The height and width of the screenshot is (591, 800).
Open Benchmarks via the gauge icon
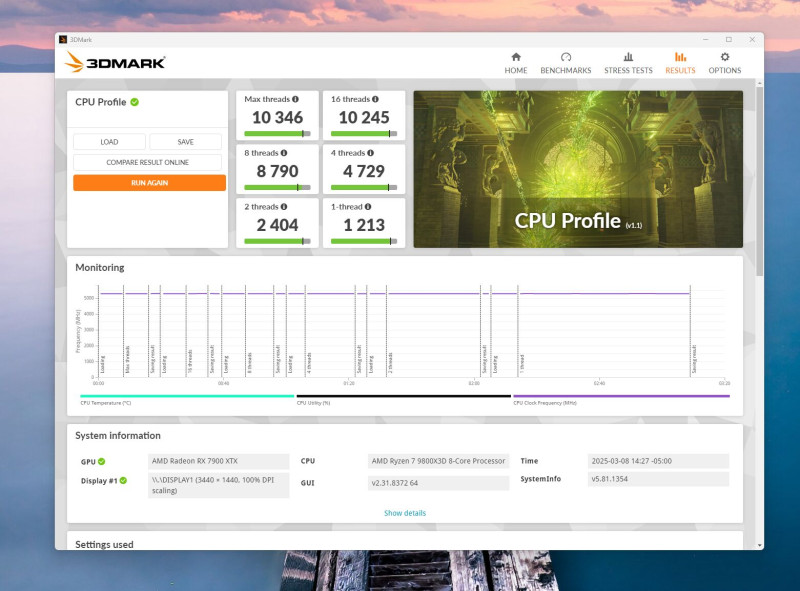coord(566,57)
